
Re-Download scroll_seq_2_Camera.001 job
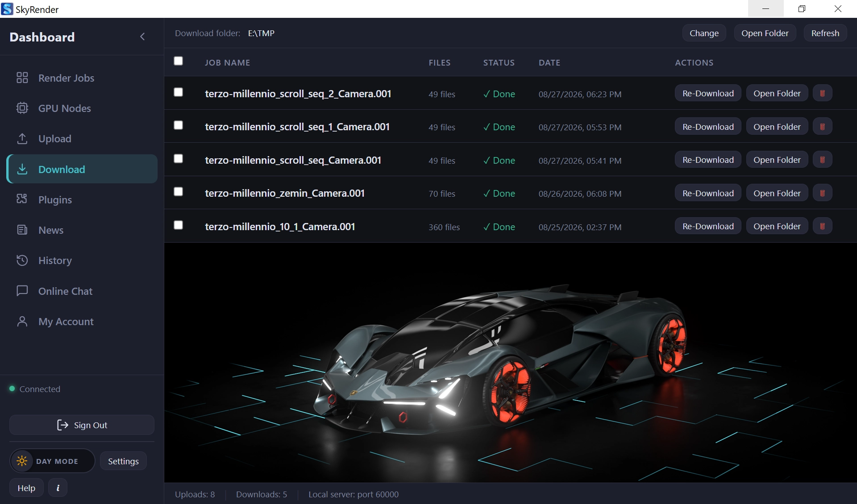click(x=708, y=93)
